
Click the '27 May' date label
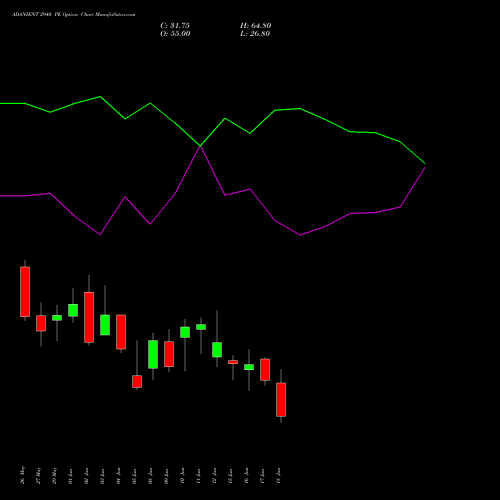pos(39,476)
